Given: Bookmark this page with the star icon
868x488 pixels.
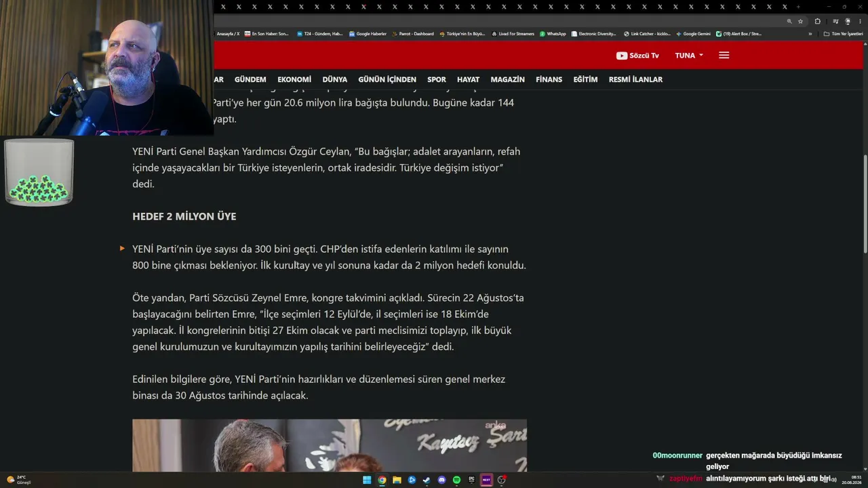Looking at the screenshot, I should click(800, 21).
